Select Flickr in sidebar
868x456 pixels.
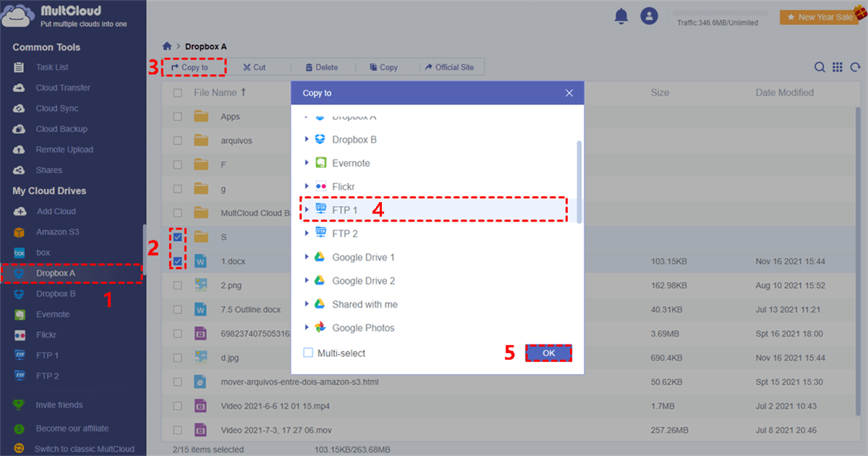[46, 335]
